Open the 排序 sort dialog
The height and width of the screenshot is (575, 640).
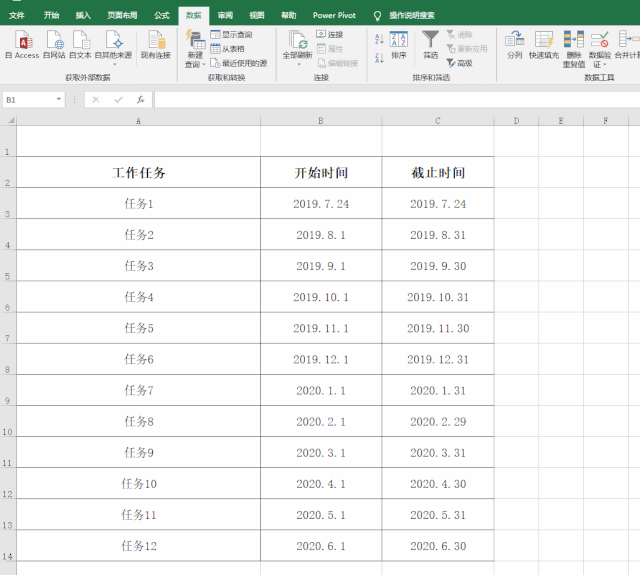398,43
